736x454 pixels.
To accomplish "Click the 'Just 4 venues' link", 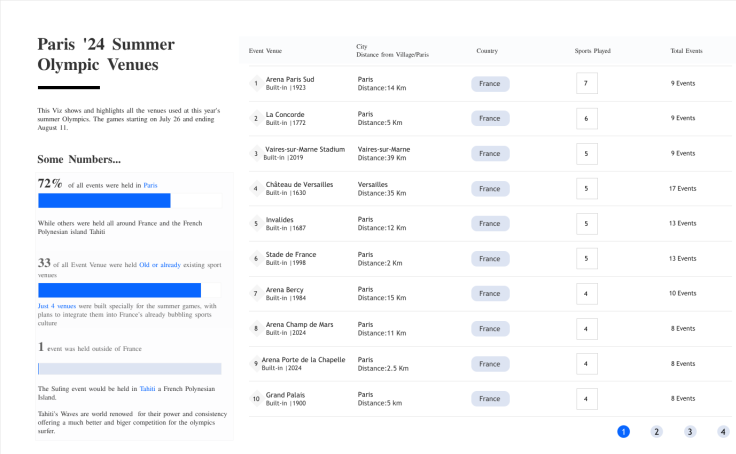I will [x=57, y=306].
